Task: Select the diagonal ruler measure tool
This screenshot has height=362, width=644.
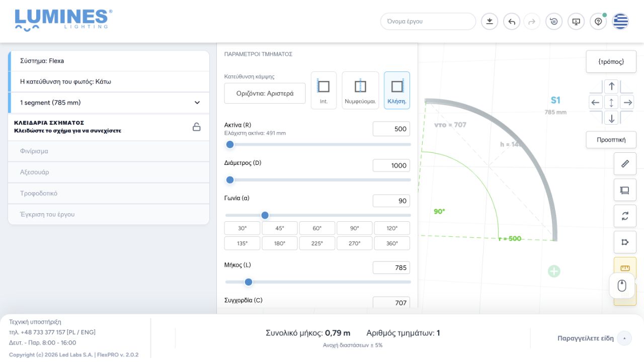Action: click(x=625, y=164)
